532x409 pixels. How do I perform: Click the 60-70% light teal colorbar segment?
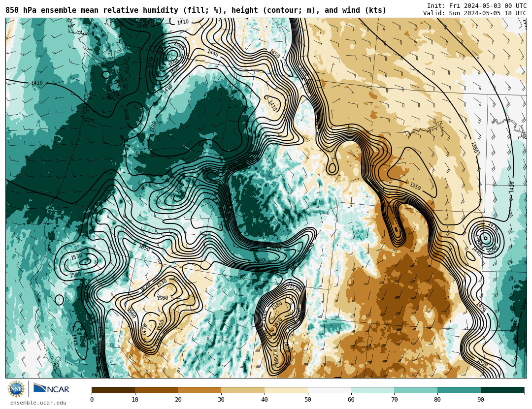click(x=372, y=390)
